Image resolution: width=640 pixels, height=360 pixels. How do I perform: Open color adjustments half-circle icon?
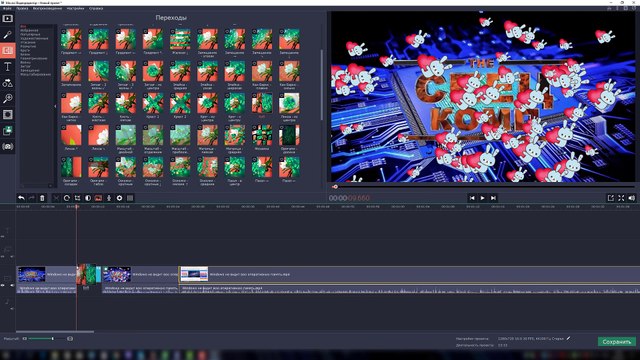click(x=88, y=198)
